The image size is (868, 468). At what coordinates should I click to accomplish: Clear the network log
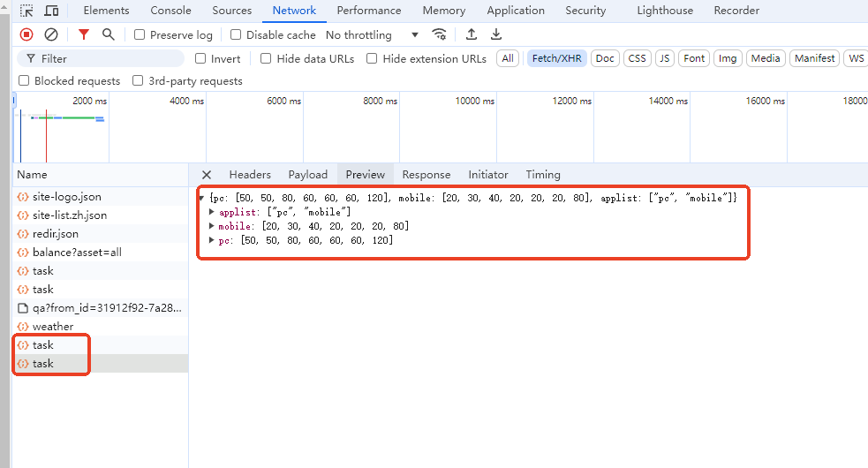pos(51,35)
